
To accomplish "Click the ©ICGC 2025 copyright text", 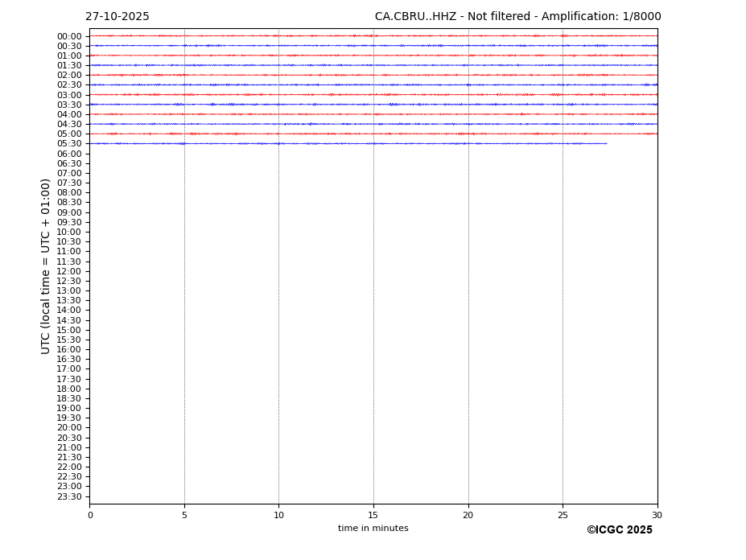I will coord(619,530).
